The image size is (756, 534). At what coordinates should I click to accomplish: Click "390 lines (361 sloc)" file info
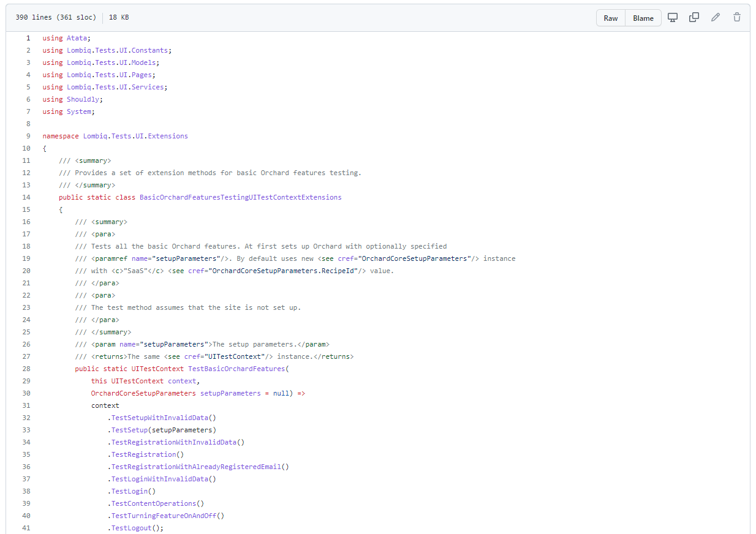[56, 18]
